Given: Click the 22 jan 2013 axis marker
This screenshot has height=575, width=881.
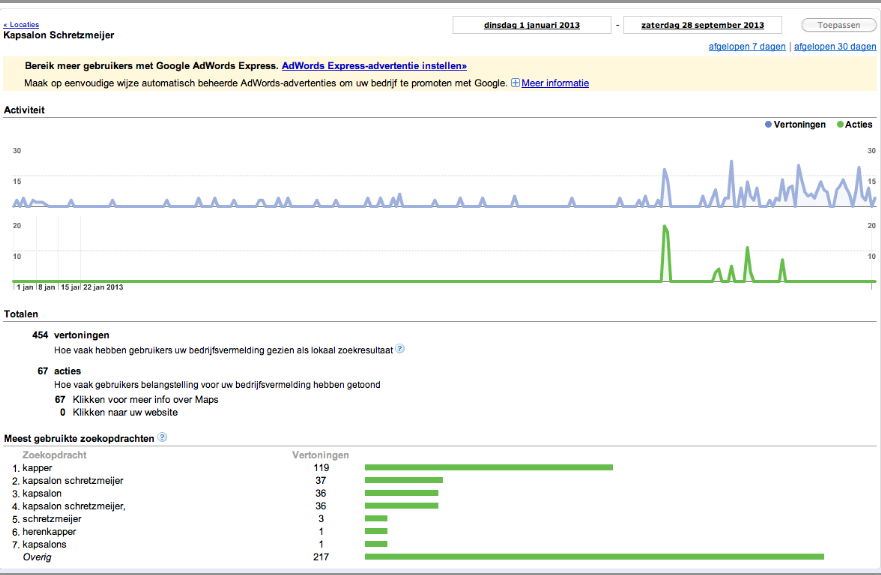Looking at the screenshot, I should point(103,287).
